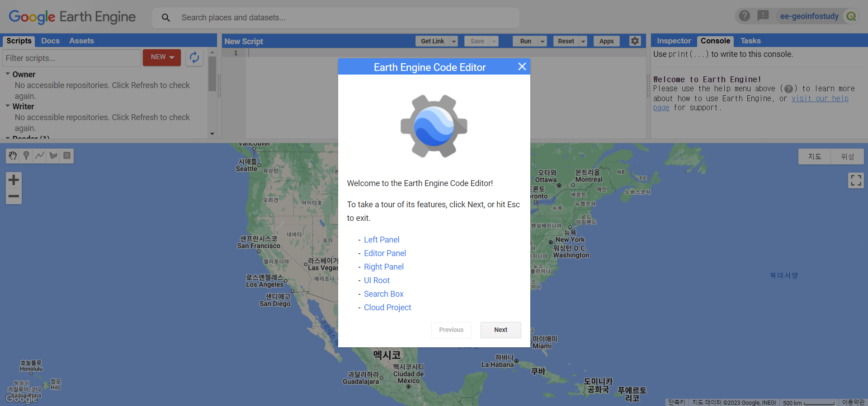This screenshot has width=868, height=406.
Task: Open the send feedback icon
Action: [x=763, y=16]
